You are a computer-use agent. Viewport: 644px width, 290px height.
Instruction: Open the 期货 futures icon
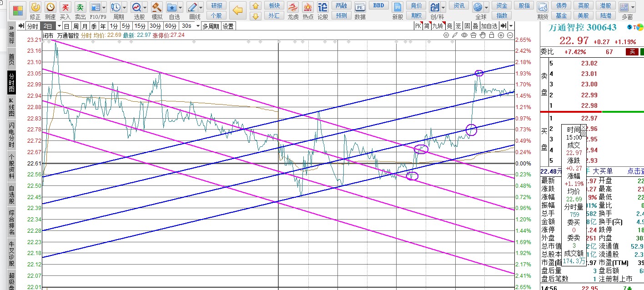[542, 7]
